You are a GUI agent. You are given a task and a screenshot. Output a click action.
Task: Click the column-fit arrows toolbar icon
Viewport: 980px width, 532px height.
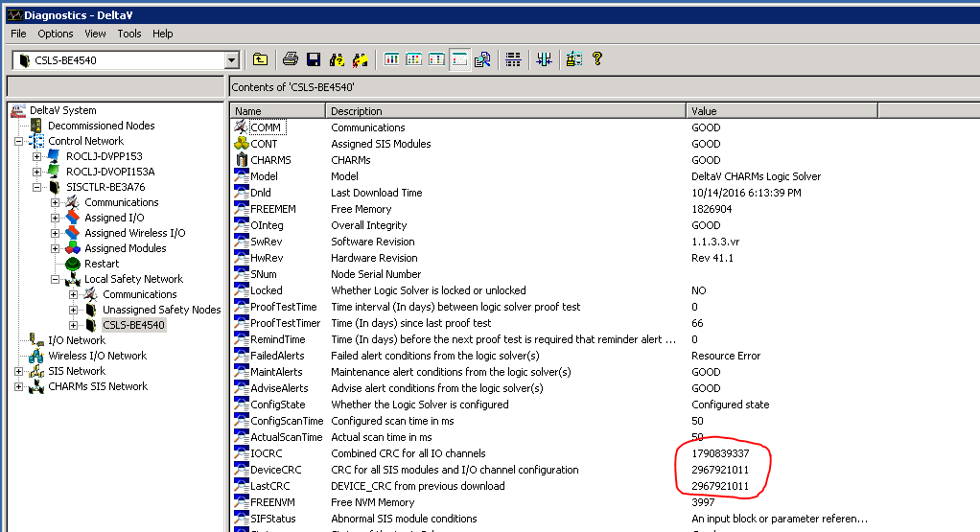click(x=544, y=59)
